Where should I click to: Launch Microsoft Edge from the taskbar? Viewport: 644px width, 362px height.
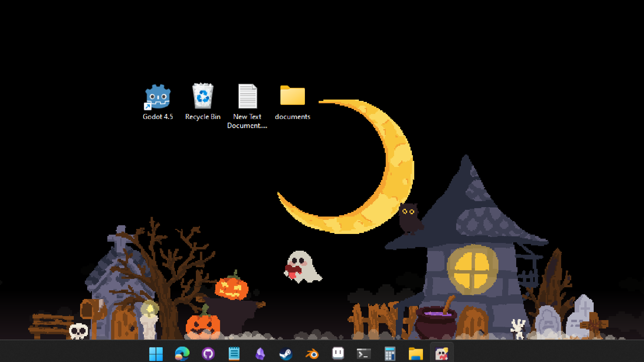182,354
